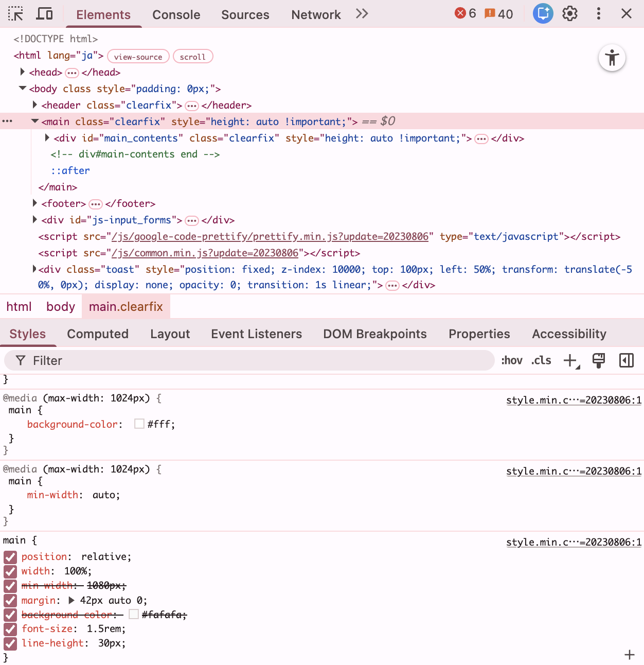Focus the styles Filter input
644x665 pixels.
point(249,360)
